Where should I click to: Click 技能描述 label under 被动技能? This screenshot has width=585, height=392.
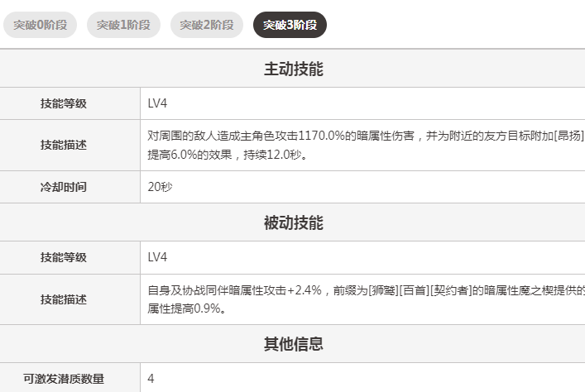[x=64, y=299]
